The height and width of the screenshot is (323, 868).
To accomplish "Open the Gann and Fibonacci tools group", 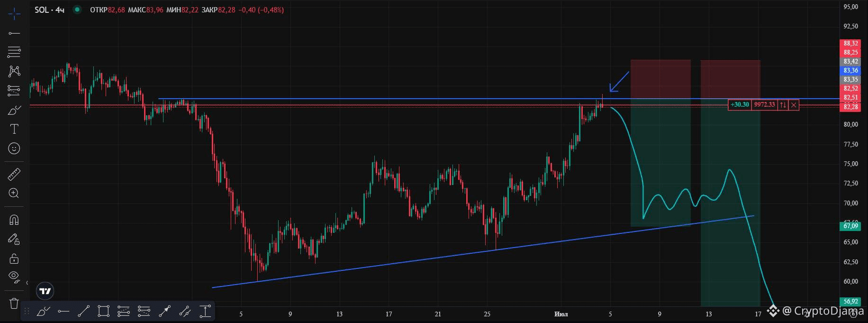I will click(14, 52).
